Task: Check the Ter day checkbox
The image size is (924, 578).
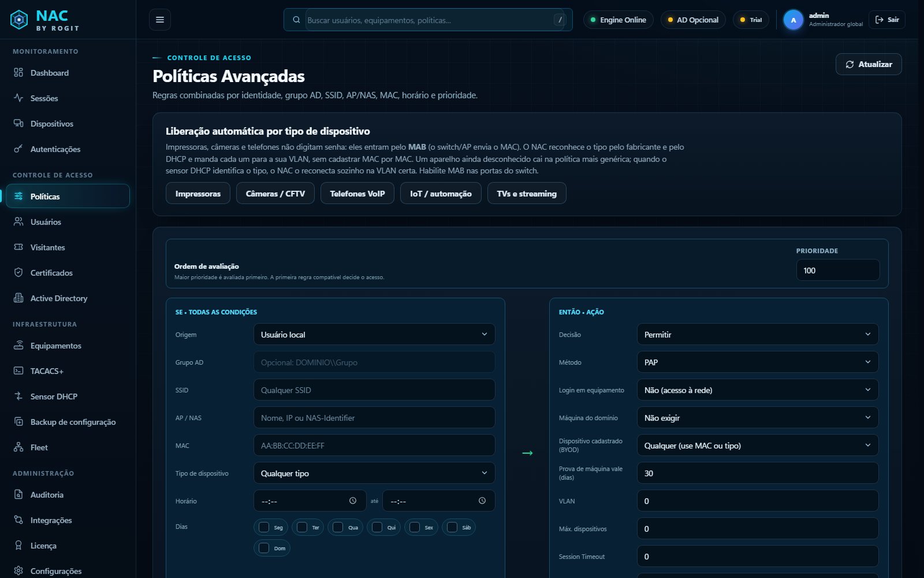Action: point(302,527)
